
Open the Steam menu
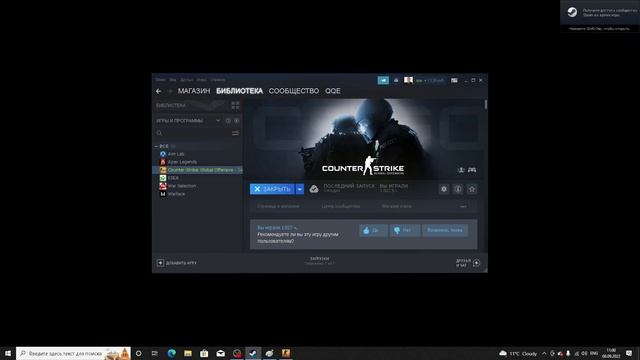click(x=160, y=80)
